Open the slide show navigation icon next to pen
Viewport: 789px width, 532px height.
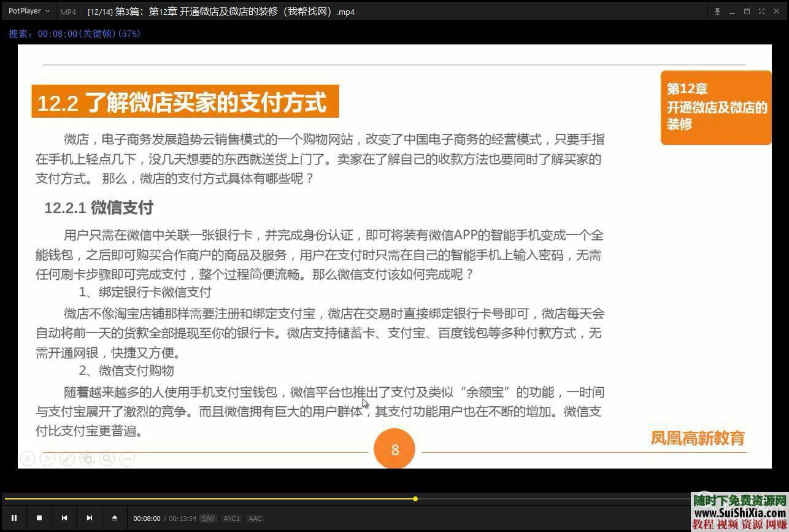coord(88,458)
